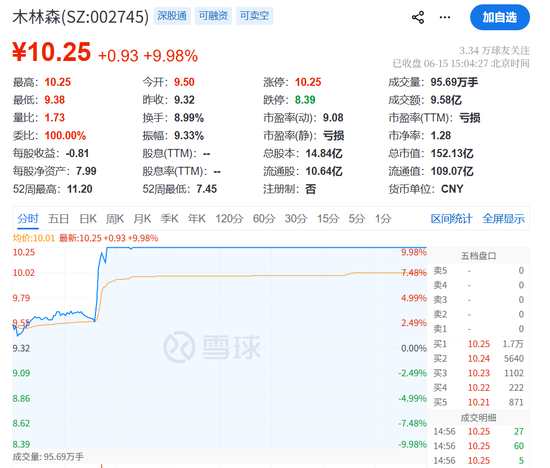Select the 分时 chart tab

pyautogui.click(x=28, y=219)
